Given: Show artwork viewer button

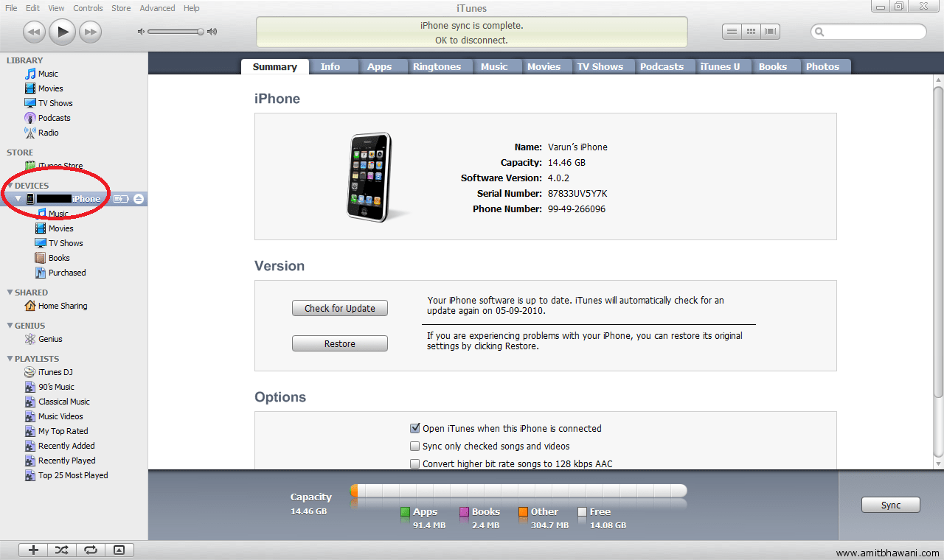Looking at the screenshot, I should click(119, 550).
